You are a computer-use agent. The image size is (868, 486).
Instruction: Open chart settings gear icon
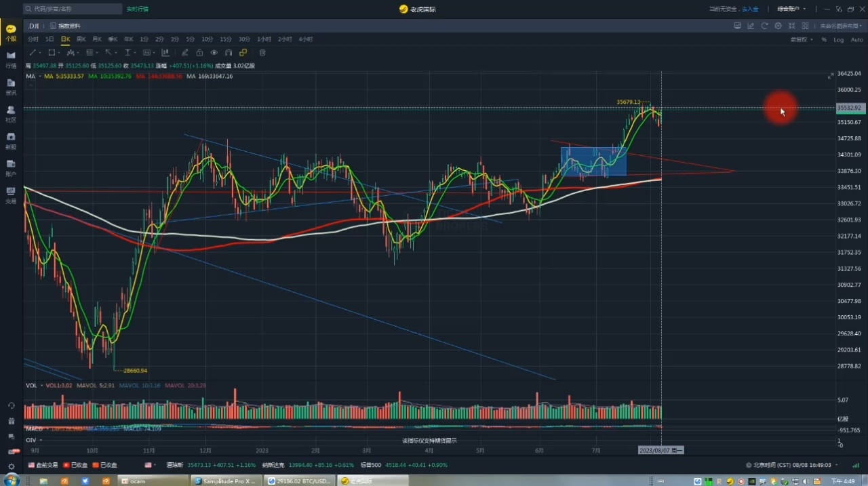(x=778, y=26)
